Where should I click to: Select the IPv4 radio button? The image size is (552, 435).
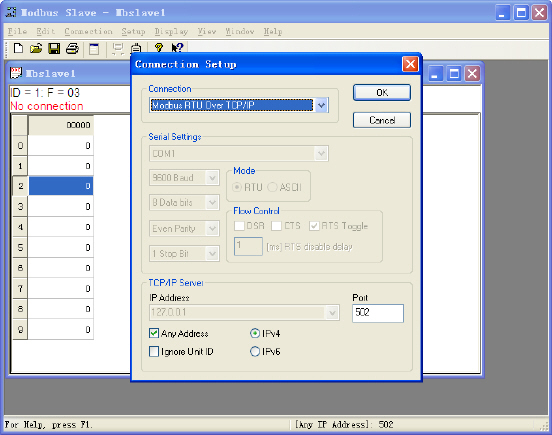point(255,333)
